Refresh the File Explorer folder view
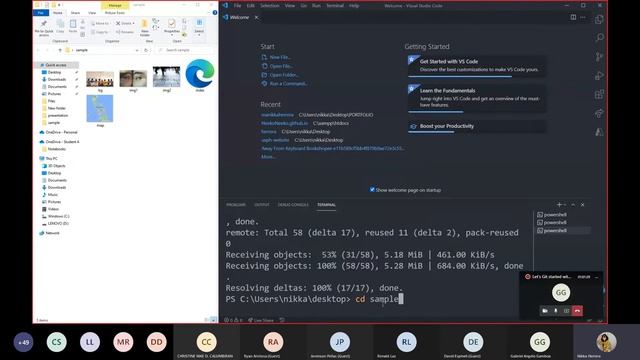 pos(146,50)
